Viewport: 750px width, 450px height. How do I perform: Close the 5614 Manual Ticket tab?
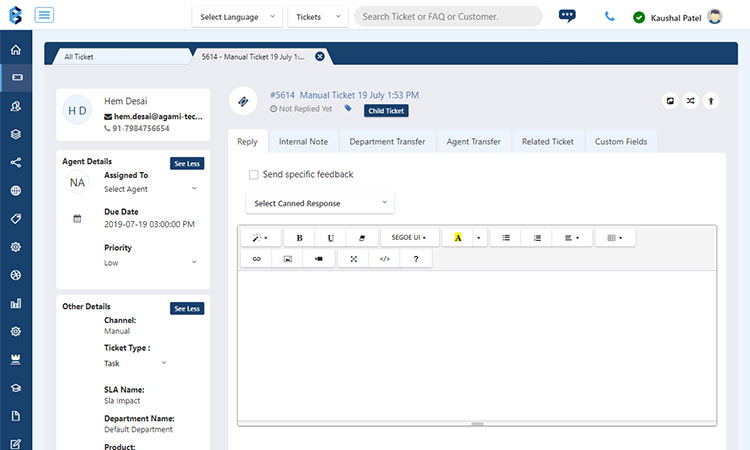[x=320, y=56]
